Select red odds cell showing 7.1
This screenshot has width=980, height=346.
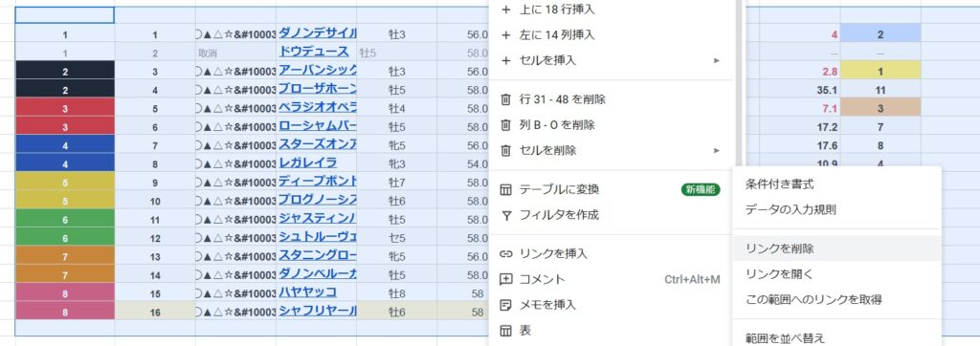click(800, 108)
